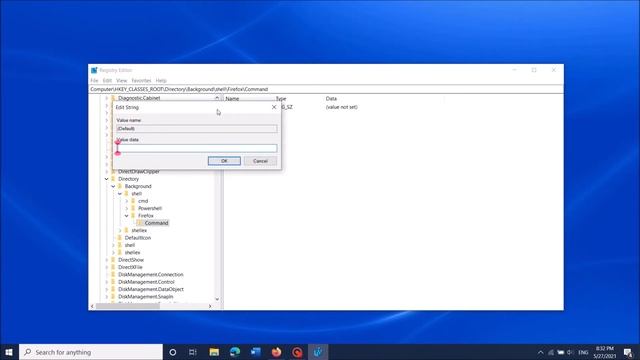This screenshot has height=360, width=640.
Task: Click the registry address bar path
Action: (x=179, y=89)
